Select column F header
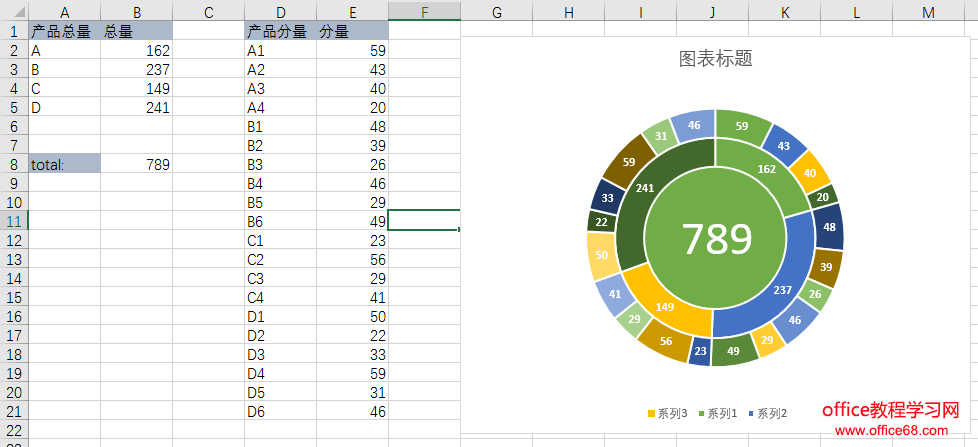Screen dimensions: 978x447 pyautogui.click(x=424, y=12)
